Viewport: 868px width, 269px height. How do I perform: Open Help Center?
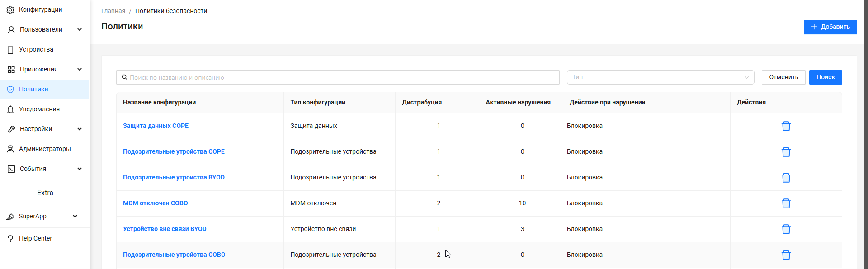(x=35, y=238)
